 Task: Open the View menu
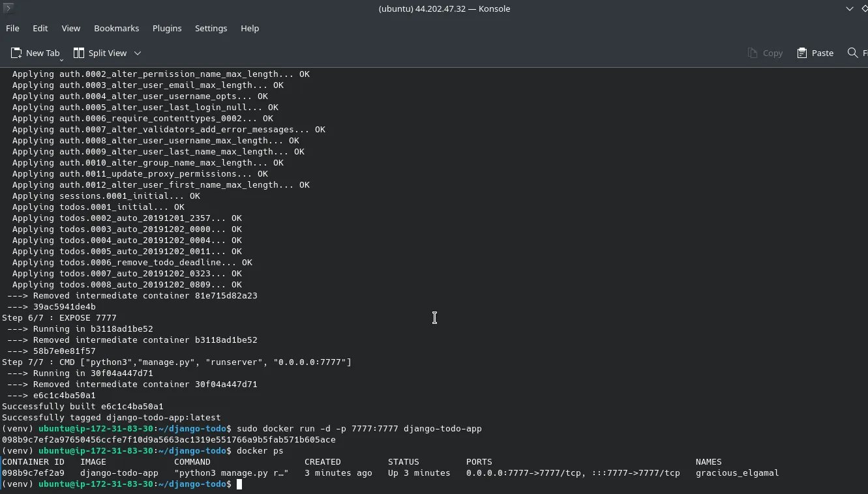71,28
